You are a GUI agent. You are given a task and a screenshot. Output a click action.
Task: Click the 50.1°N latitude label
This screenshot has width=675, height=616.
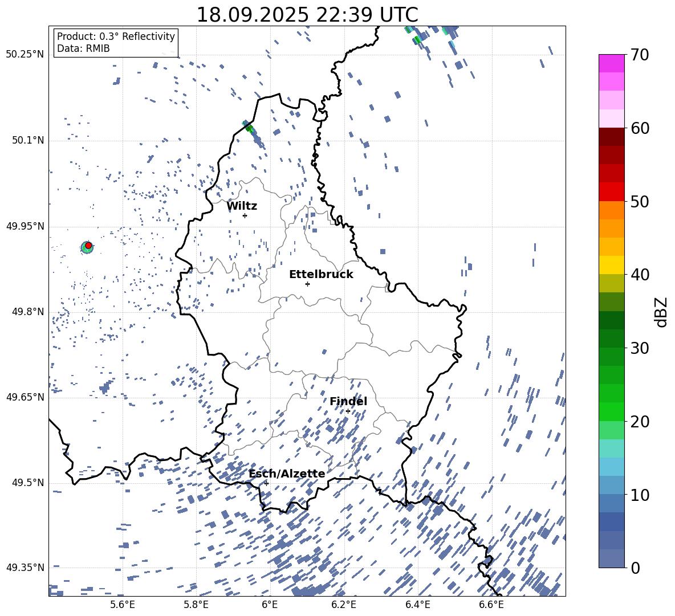click(x=29, y=140)
